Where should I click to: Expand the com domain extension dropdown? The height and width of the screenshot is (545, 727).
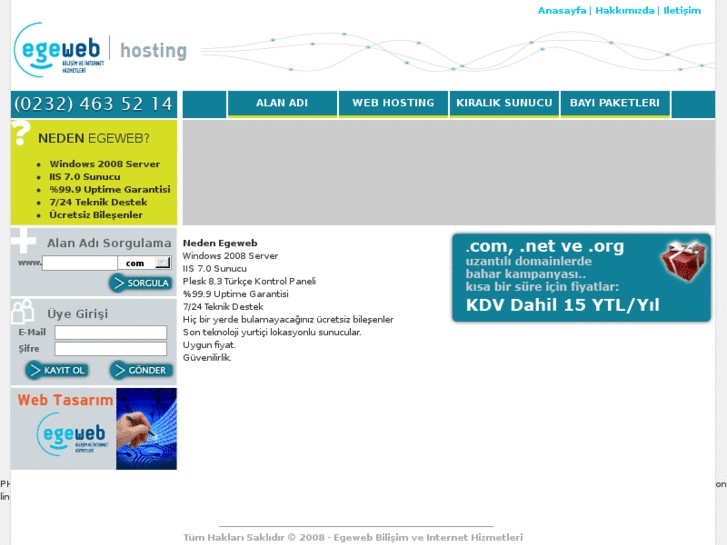coord(144,263)
